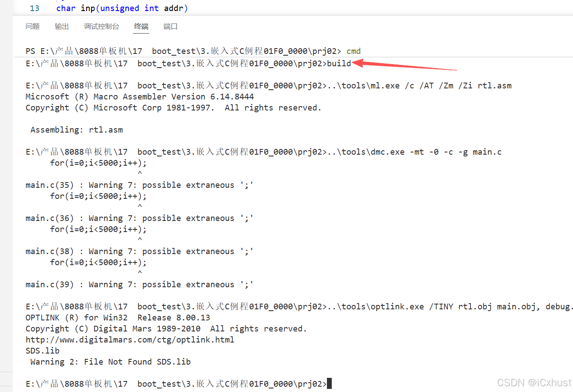Open the 端口 tab
Image resolution: width=573 pixels, height=392 pixels.
tap(171, 27)
